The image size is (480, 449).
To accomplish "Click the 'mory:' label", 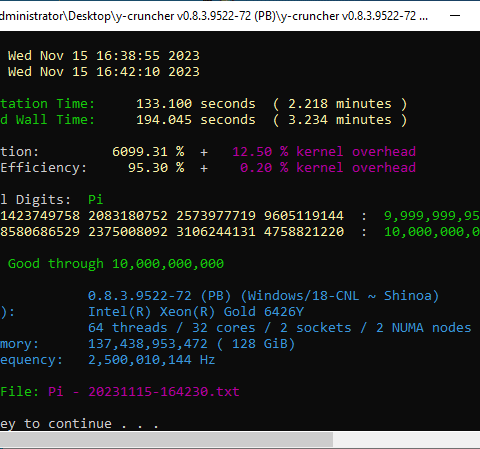I will pyautogui.click(x=19, y=344).
